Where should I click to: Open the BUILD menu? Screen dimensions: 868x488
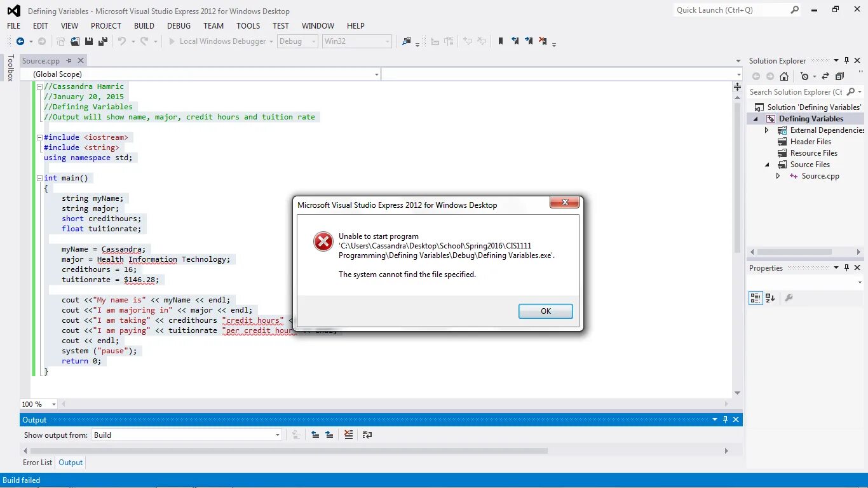(144, 26)
